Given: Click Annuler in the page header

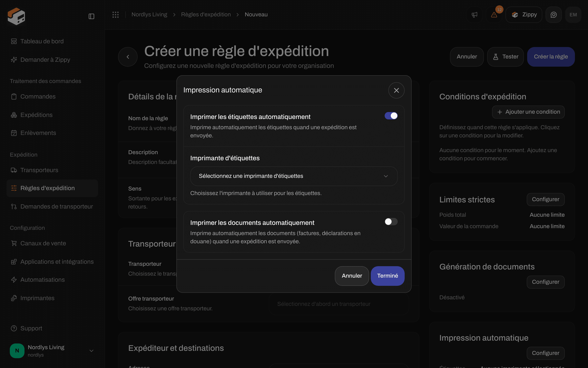Looking at the screenshot, I should point(467,57).
